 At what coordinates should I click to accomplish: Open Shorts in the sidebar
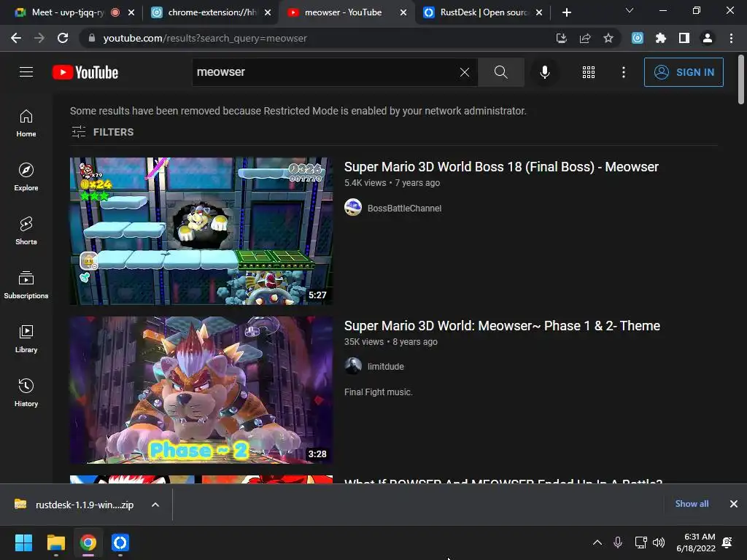click(26, 231)
